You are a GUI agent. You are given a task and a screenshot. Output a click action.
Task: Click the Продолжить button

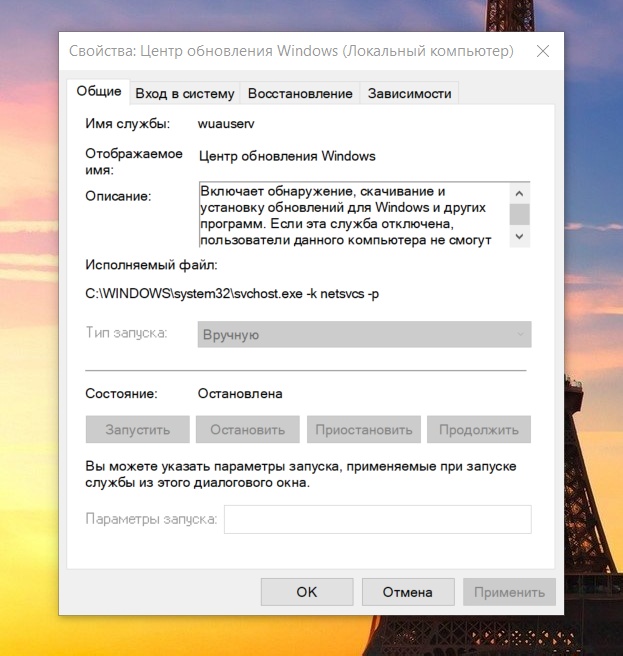click(479, 429)
